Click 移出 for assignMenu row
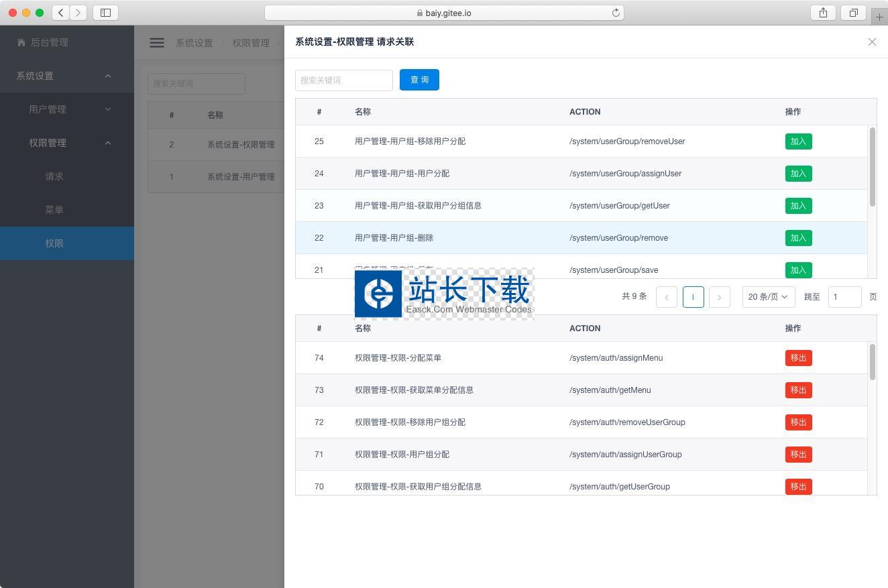 [x=798, y=358]
